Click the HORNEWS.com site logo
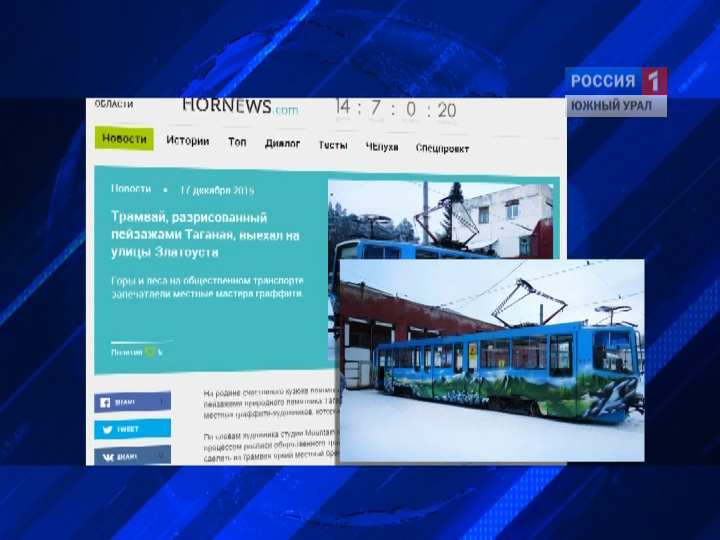Screen dimensions: 720x540 240,106
